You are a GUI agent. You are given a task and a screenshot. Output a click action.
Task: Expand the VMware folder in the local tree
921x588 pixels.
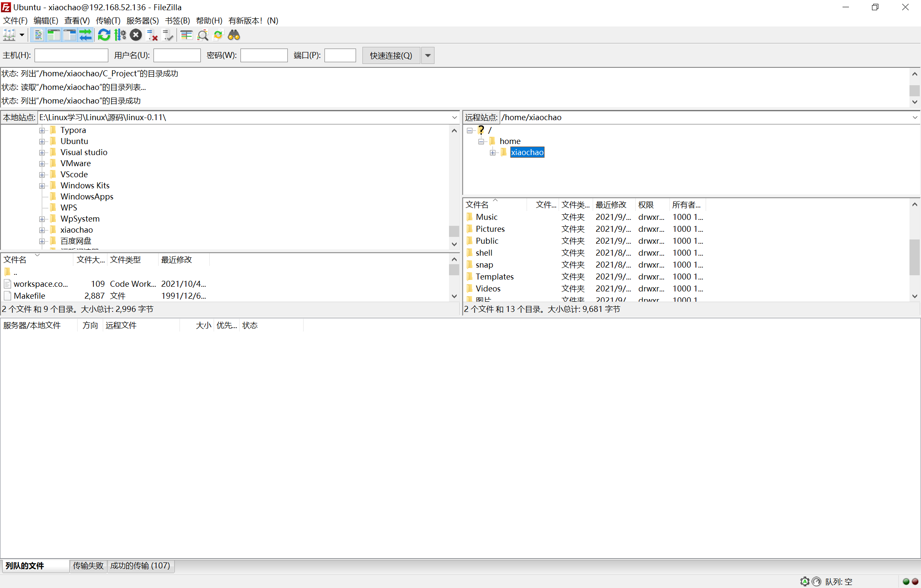point(42,164)
